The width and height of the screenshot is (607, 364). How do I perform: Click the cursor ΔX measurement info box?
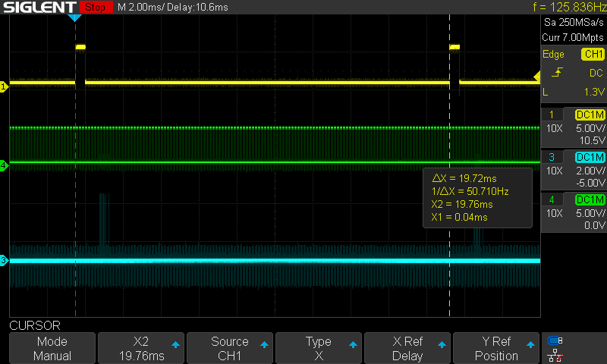(x=477, y=198)
